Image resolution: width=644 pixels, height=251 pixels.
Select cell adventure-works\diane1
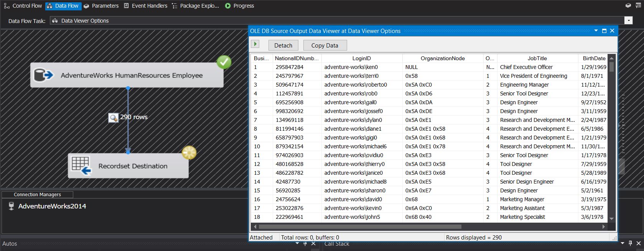362,129
